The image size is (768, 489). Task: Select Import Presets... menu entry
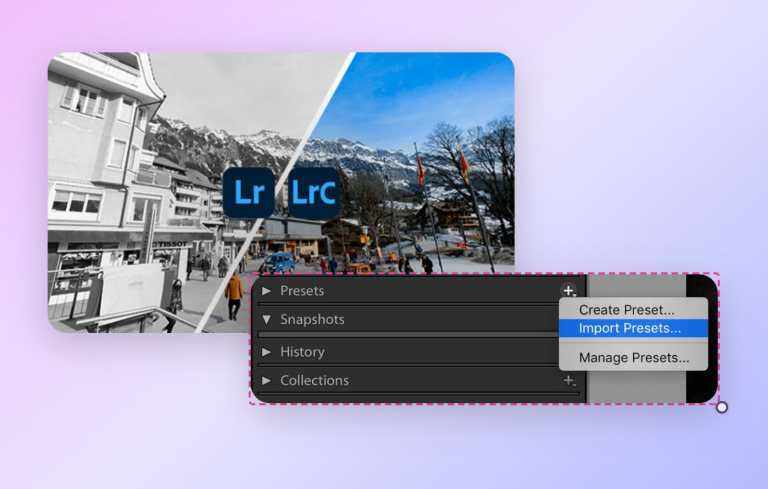[x=633, y=328]
